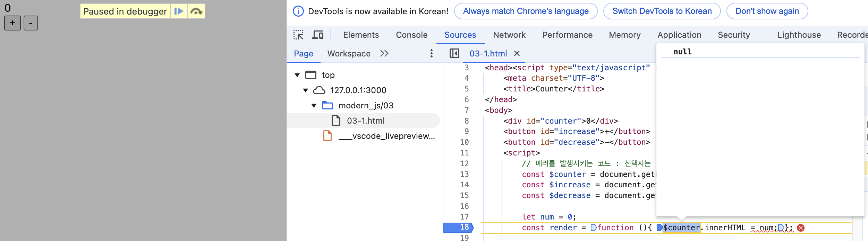Click the minus decrease button on page
Image resolution: width=868 pixels, height=241 pixels.
point(31,23)
